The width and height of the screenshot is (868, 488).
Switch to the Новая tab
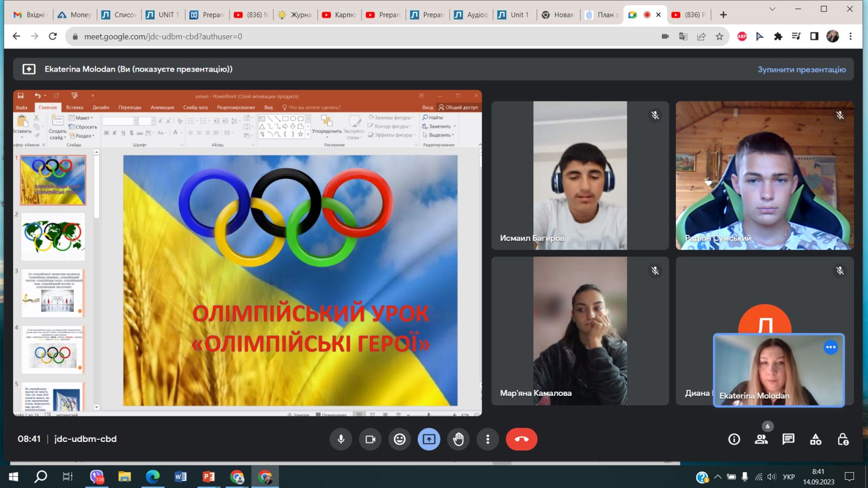coord(558,15)
